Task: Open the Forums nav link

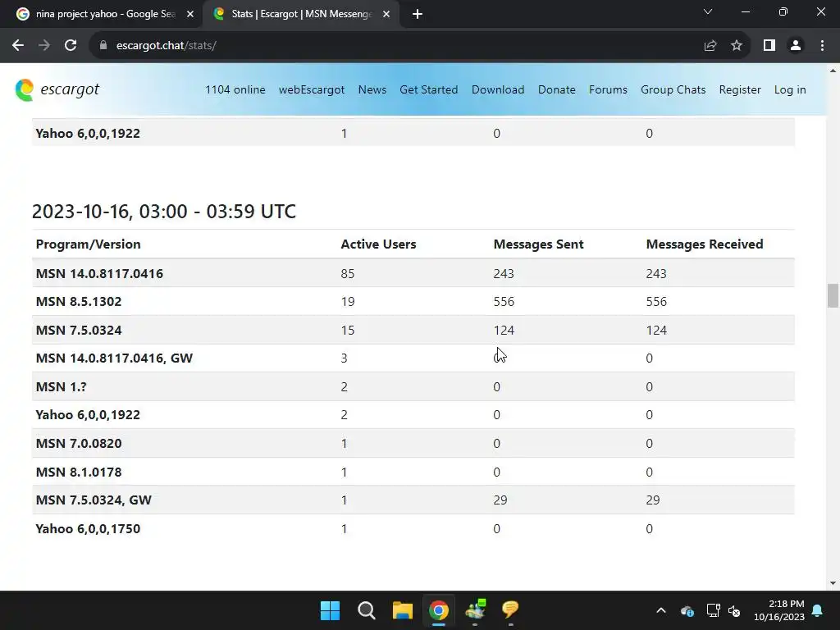Action: (608, 90)
